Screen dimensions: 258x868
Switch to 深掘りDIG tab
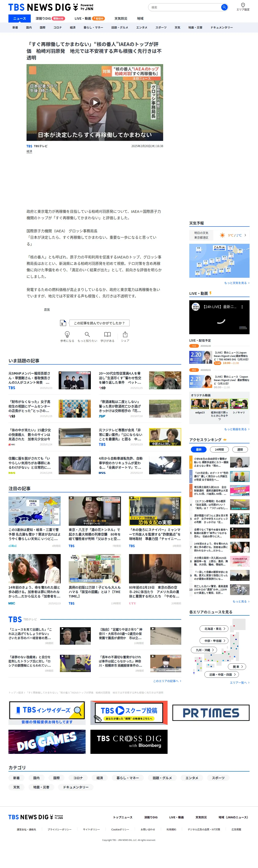50,18
